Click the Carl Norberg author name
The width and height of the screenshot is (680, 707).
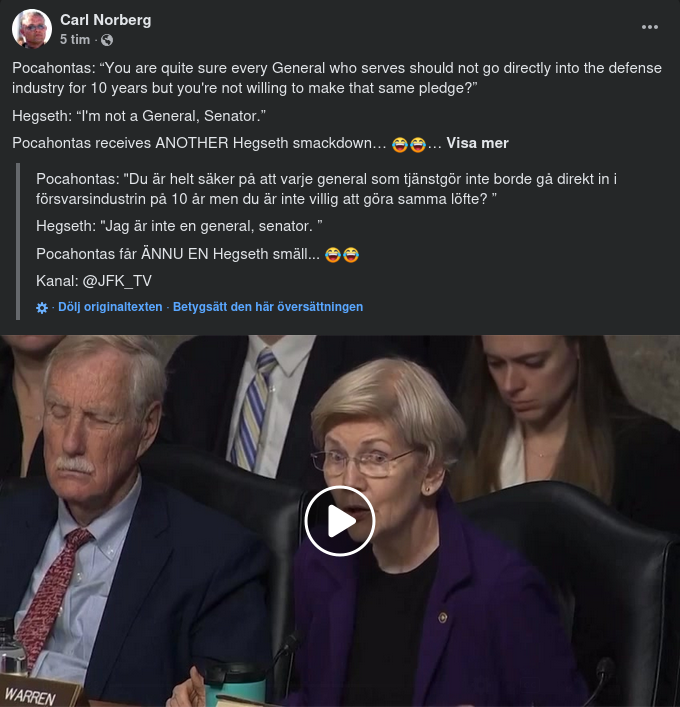point(105,20)
